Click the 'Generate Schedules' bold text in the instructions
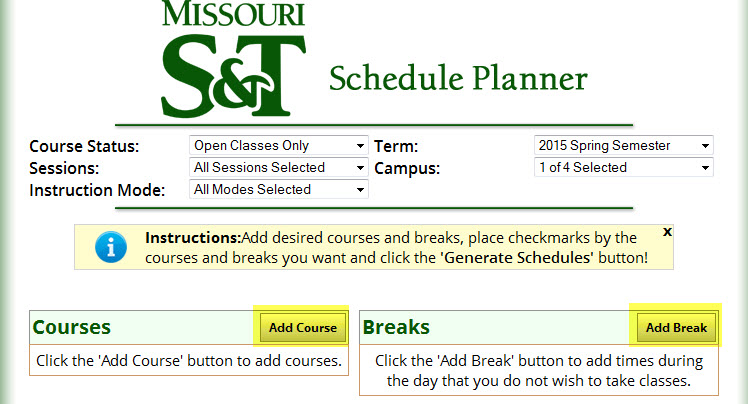Screen dimensions: 748x404 pos(517,258)
